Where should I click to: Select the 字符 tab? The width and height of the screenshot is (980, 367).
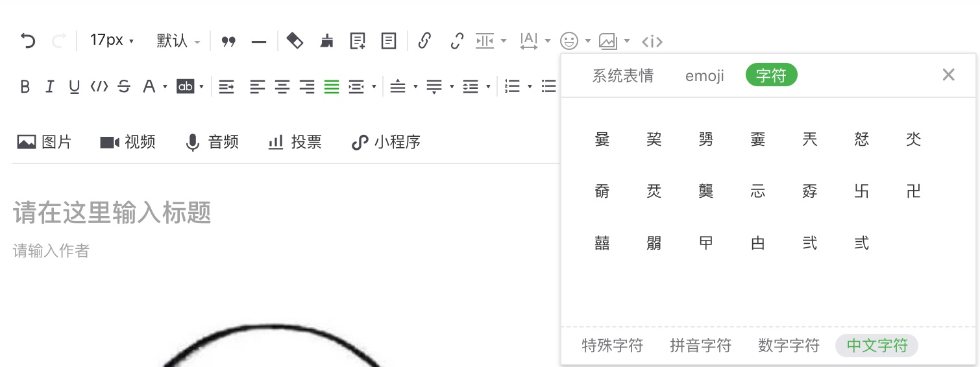[771, 75]
